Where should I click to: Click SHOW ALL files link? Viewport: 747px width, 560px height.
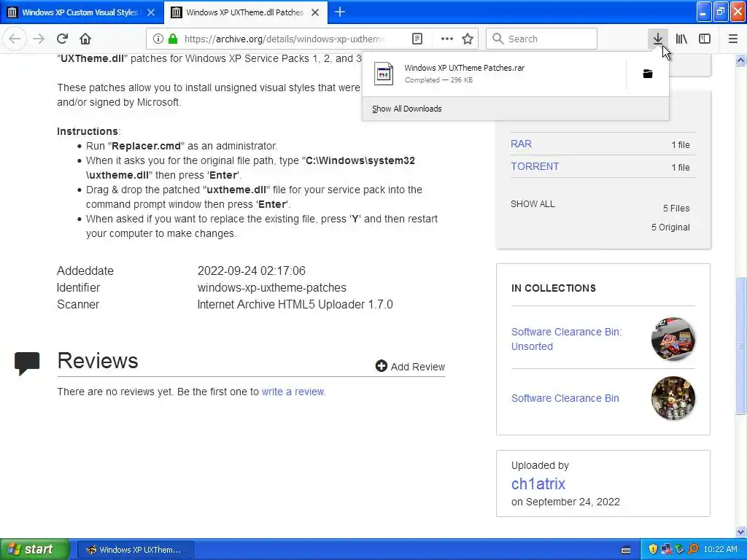pyautogui.click(x=533, y=204)
